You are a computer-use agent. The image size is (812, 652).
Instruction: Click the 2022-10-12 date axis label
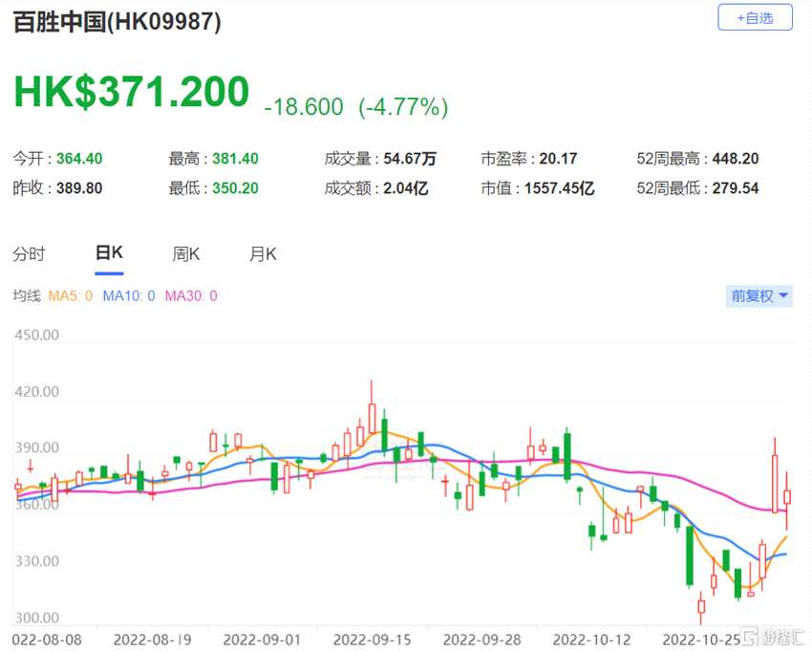point(592,641)
